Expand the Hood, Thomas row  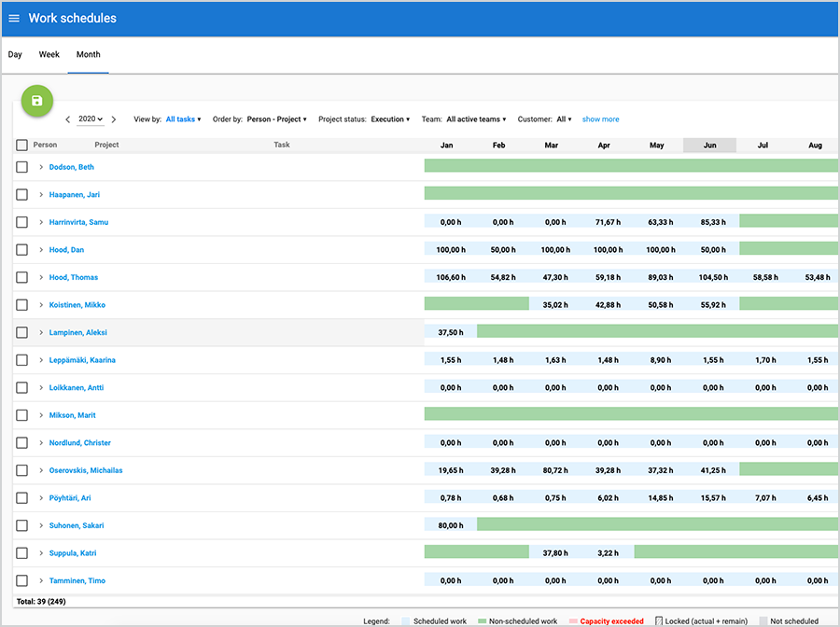pos(41,277)
